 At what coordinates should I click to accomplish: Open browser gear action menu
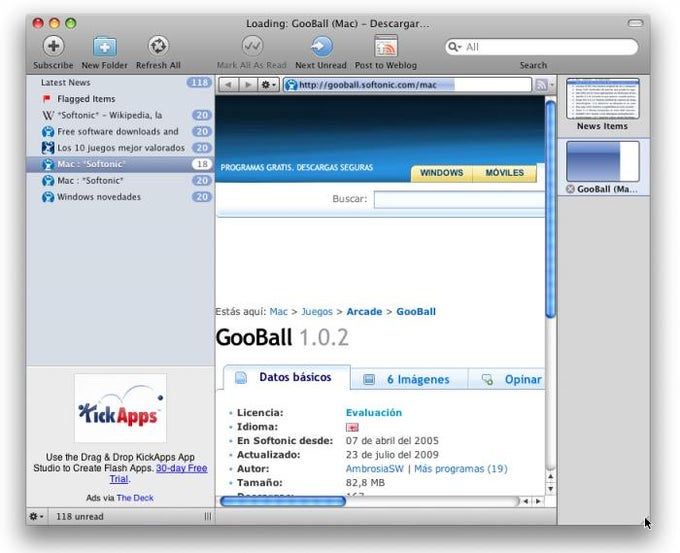pyautogui.click(x=268, y=85)
